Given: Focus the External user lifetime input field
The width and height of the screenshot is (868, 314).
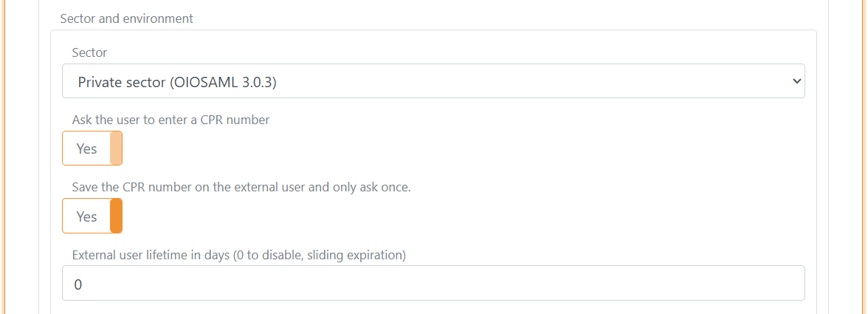Looking at the screenshot, I should 433,283.
